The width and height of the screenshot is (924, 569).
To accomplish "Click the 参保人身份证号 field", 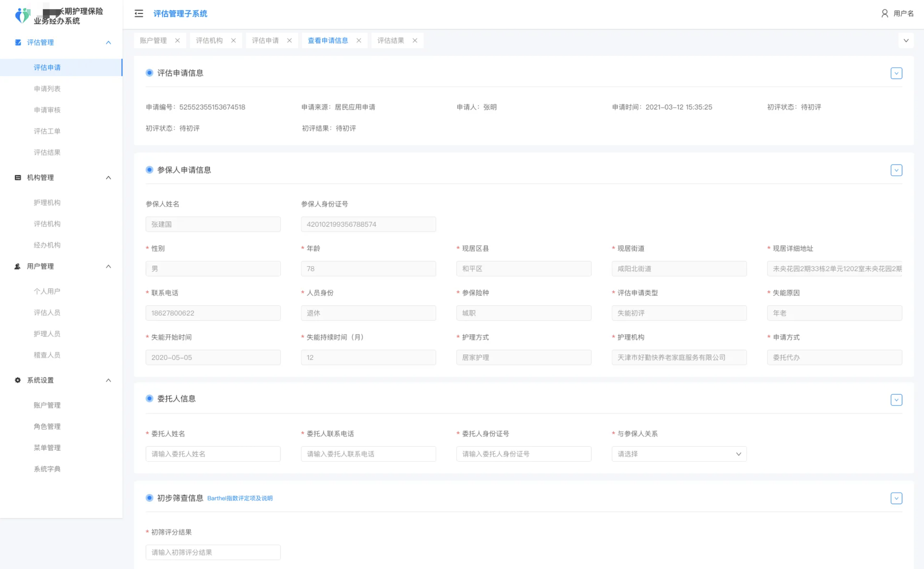I will [x=368, y=224].
